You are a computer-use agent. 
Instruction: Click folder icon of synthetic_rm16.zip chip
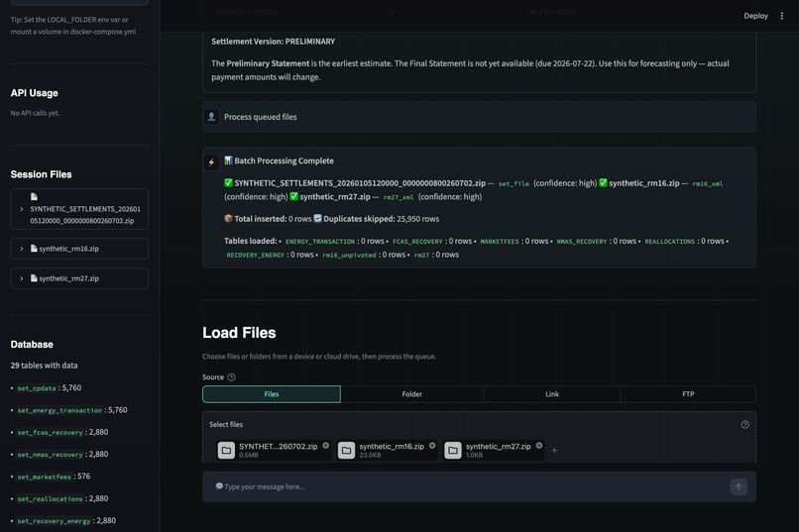tap(346, 450)
